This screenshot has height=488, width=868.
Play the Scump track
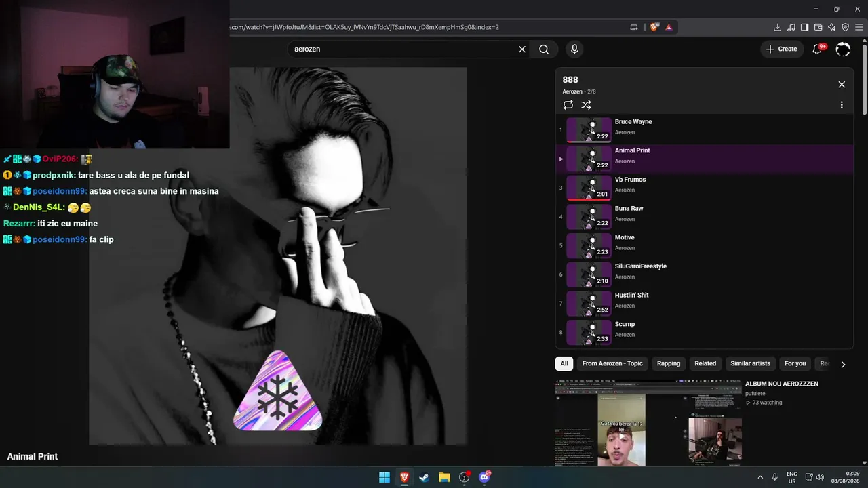coord(705,332)
